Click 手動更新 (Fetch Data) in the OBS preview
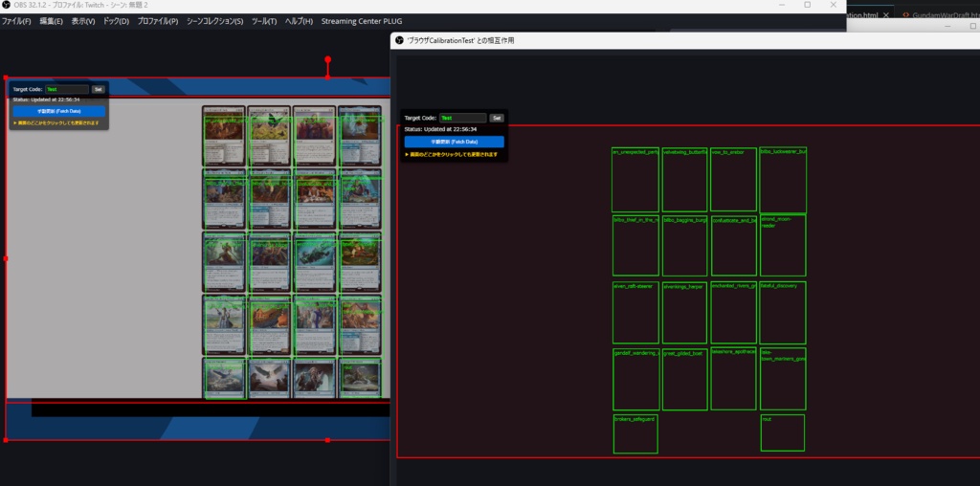 tap(58, 111)
